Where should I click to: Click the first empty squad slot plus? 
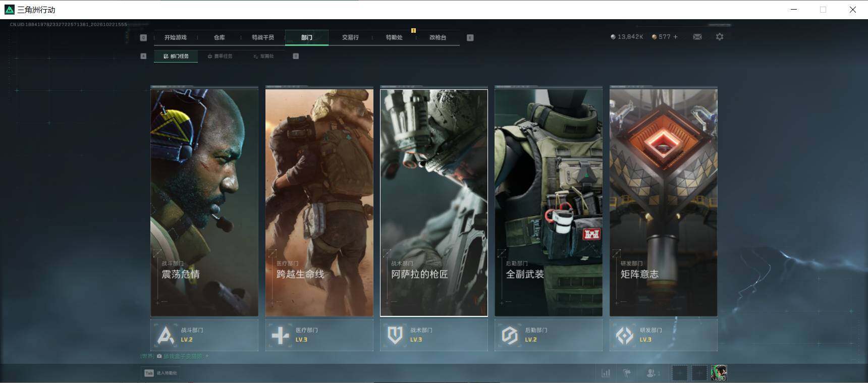tap(680, 373)
